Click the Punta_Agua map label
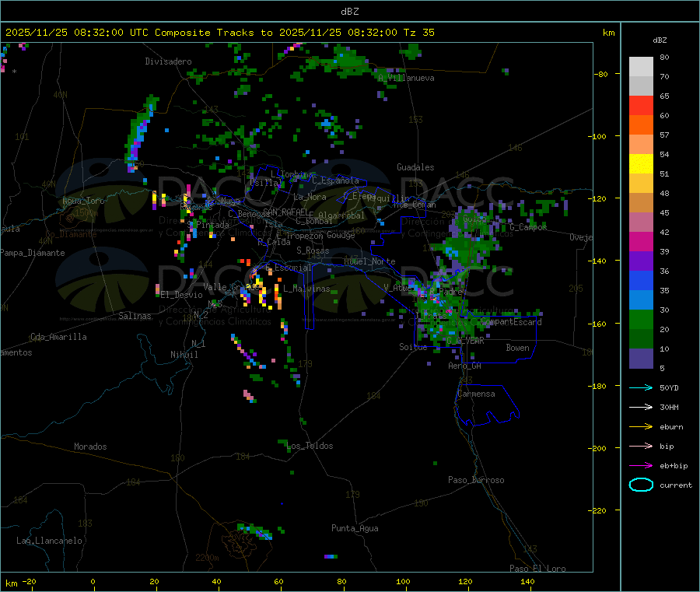 tap(355, 528)
